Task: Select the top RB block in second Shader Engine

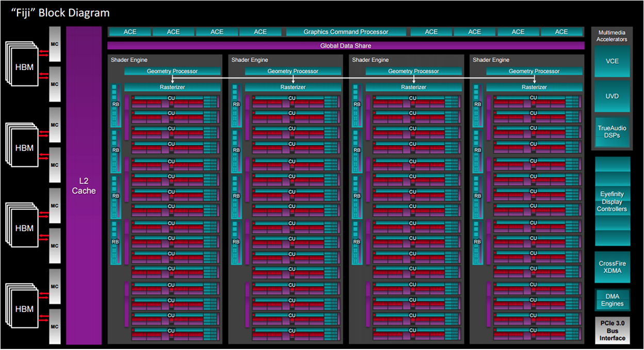Action: pyautogui.click(x=236, y=104)
